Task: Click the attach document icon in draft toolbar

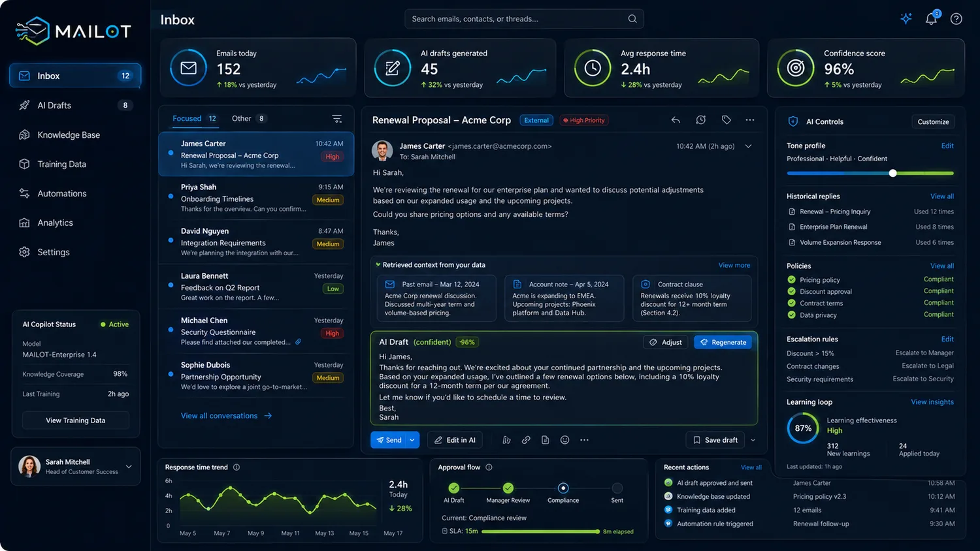Action: (x=546, y=440)
